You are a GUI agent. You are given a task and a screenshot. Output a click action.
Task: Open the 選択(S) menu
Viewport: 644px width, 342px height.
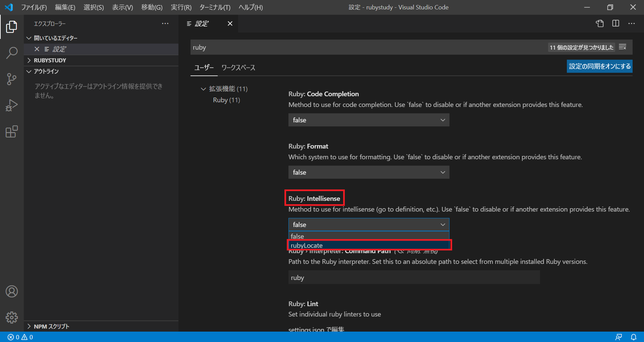point(94,7)
